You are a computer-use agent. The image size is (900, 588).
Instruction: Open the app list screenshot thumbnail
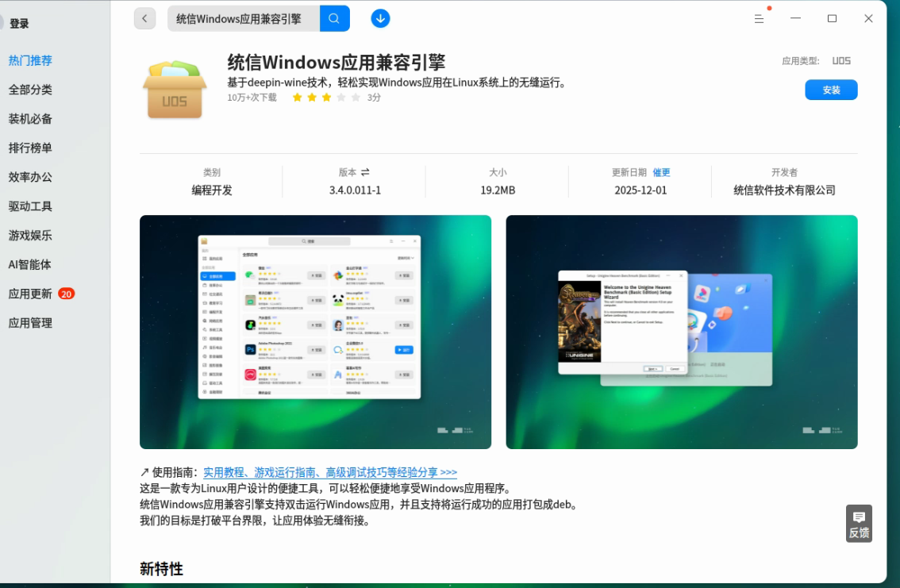coord(315,332)
